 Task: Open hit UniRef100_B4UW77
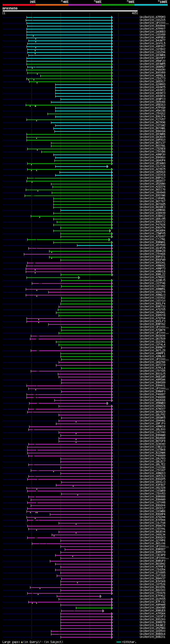(x=152, y=41)
